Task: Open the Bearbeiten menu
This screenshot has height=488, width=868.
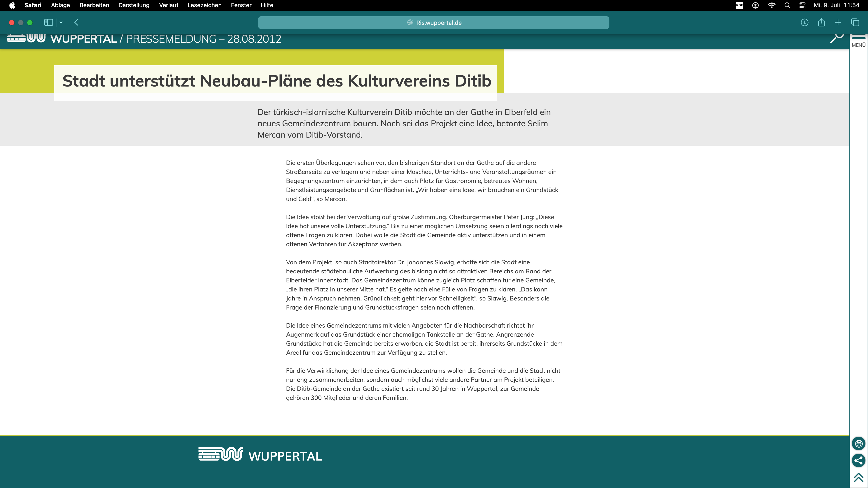Action: click(x=94, y=5)
